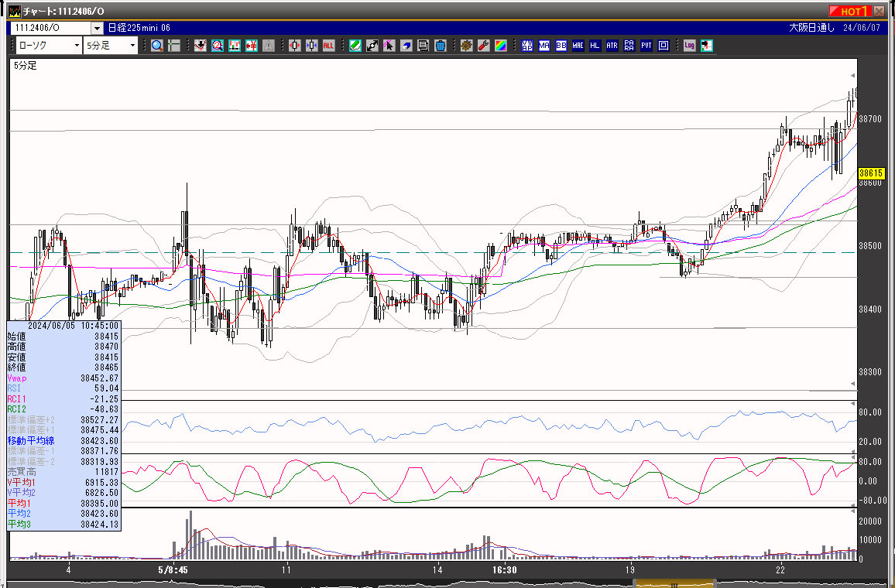Click the 5分足 label inside chart area
895x588 pixels.
point(25,66)
